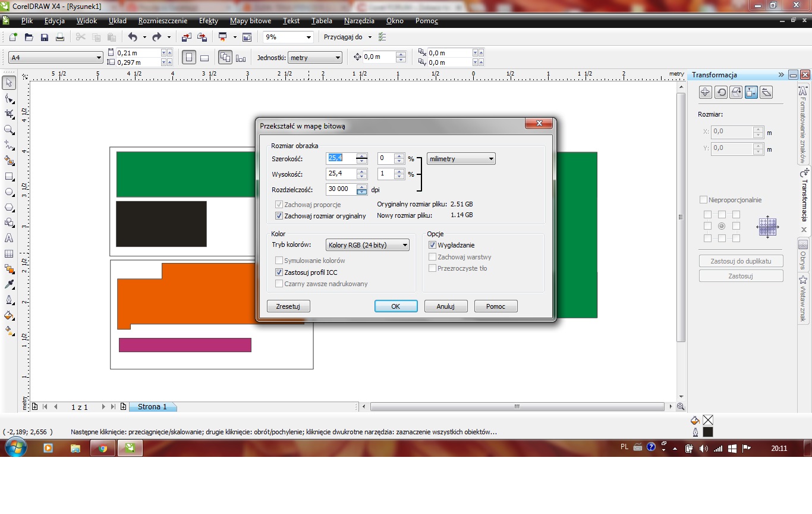Pick the Ellipse tool
The width and height of the screenshot is (812, 514).
point(9,192)
